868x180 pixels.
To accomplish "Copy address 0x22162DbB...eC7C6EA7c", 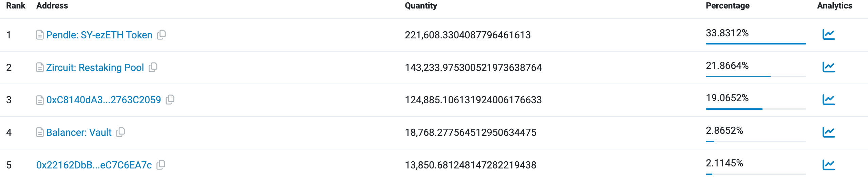I will [161, 165].
